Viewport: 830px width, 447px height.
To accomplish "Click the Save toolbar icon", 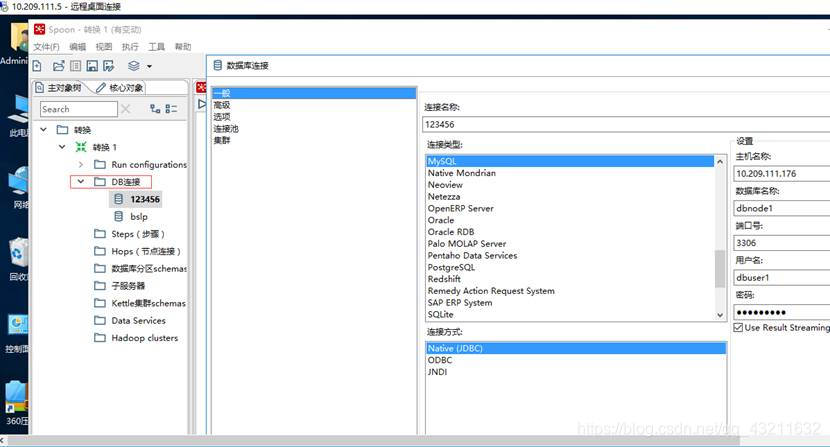I will click(92, 66).
